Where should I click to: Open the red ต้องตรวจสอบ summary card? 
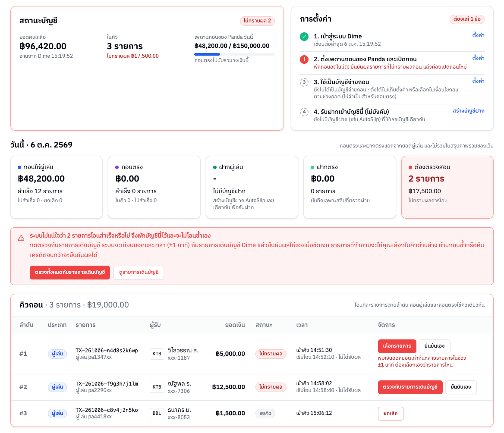click(447, 187)
